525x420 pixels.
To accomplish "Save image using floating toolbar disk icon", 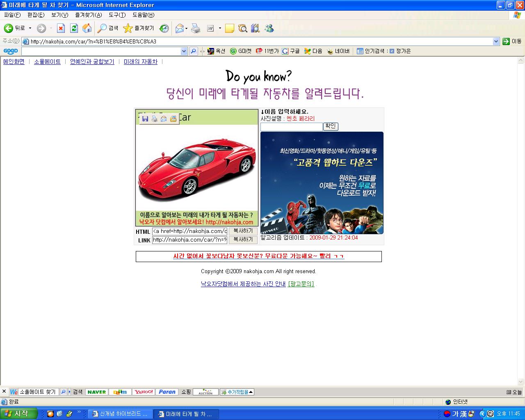I will [145, 119].
